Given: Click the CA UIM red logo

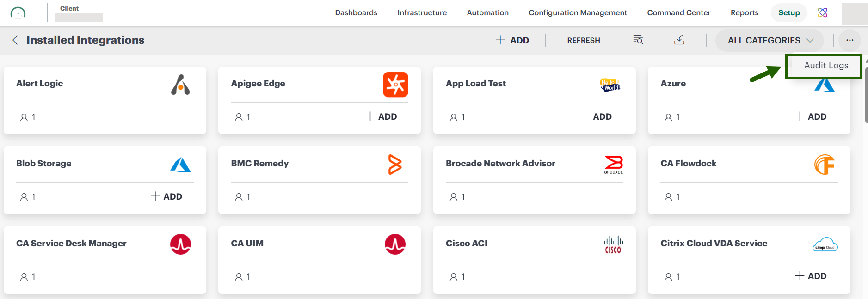Looking at the screenshot, I should click(x=395, y=244).
